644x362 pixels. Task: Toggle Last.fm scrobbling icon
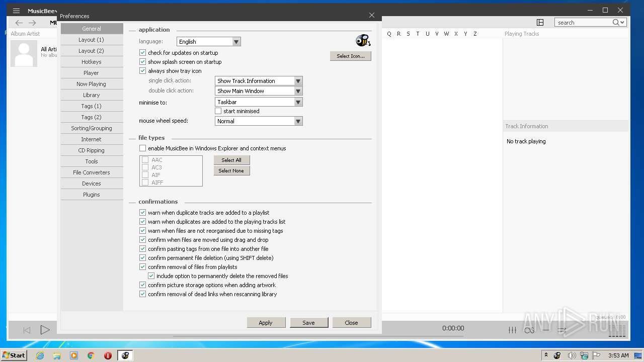click(x=529, y=330)
